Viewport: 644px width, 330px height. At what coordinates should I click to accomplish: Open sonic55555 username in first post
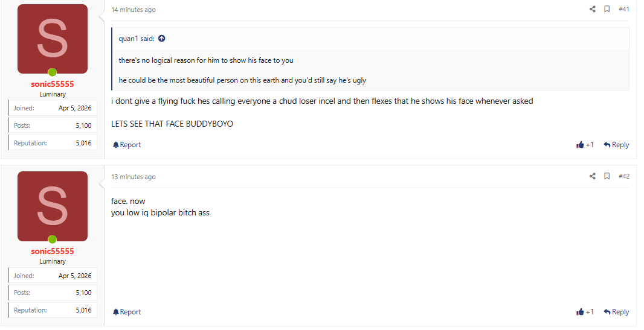pos(53,84)
